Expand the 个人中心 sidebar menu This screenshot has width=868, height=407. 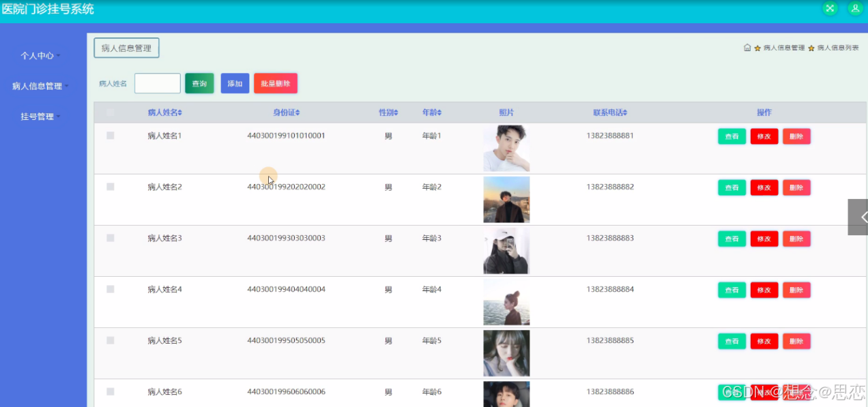[40, 55]
